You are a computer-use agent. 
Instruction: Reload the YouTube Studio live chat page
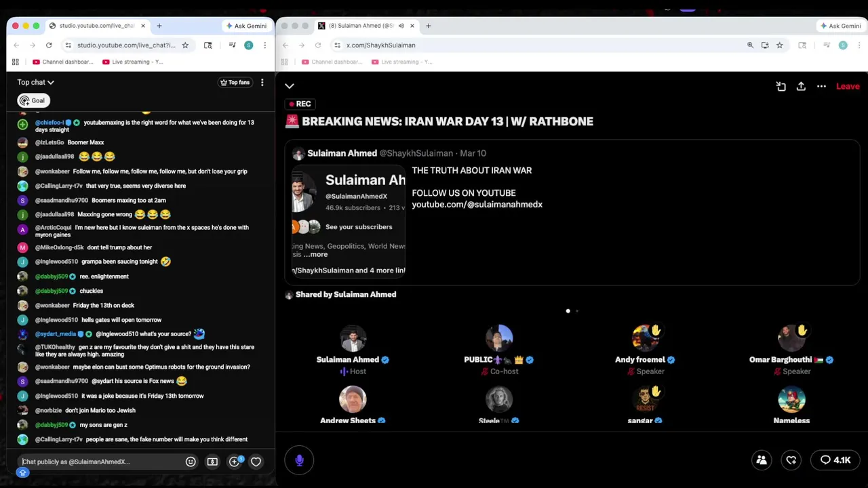pos(49,45)
